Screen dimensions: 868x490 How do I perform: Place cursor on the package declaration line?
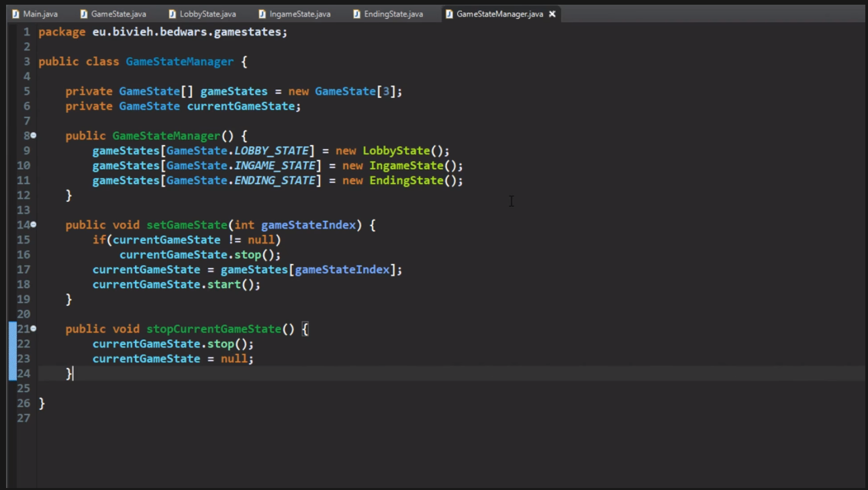pos(162,32)
